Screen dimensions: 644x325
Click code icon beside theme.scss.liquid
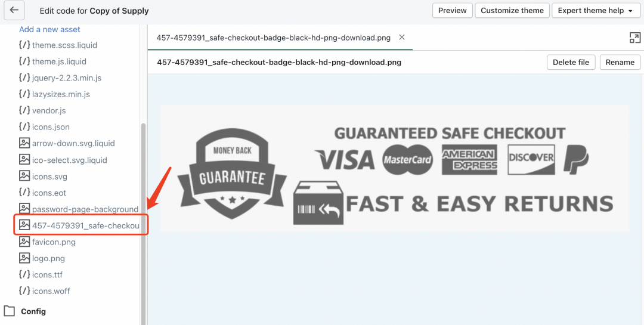(x=24, y=45)
